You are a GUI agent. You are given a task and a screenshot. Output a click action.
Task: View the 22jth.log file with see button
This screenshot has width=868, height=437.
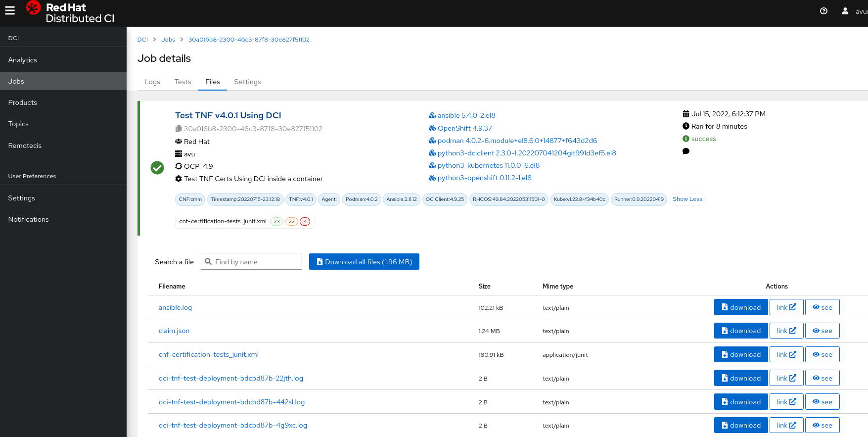click(x=822, y=378)
